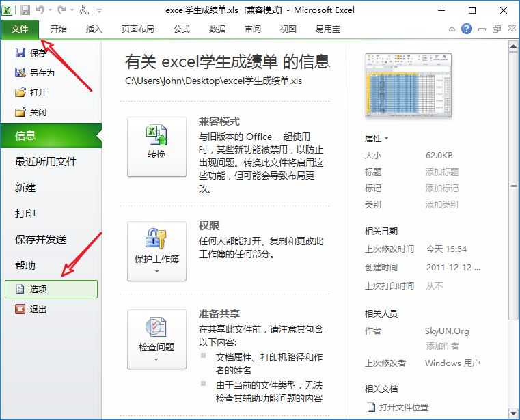Open 新建 (New) in sidebar
Viewport: 520px width, 420px height.
tap(25, 188)
